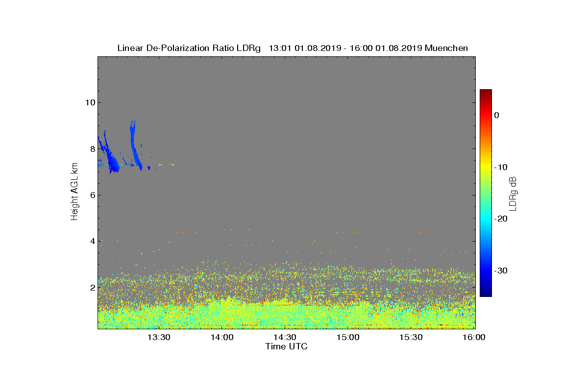This screenshot has width=588, height=392.
Task: Select the 13:30 time axis label
Action: pos(159,337)
